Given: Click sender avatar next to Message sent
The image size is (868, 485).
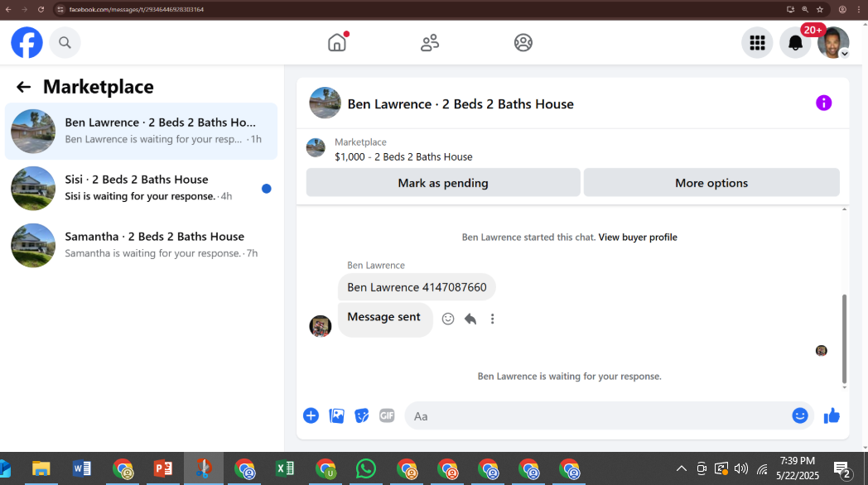Looking at the screenshot, I should point(320,326).
